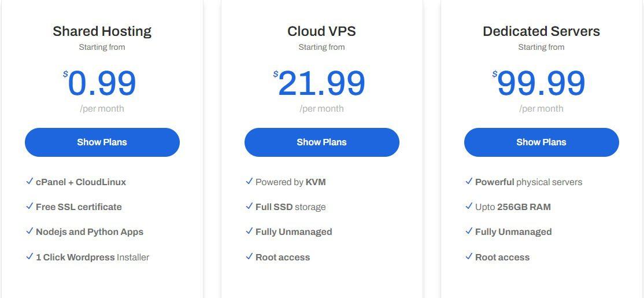Click checkmark beside Powered by KVM
Image resolution: width=644 pixels, height=298 pixels.
pyautogui.click(x=249, y=181)
